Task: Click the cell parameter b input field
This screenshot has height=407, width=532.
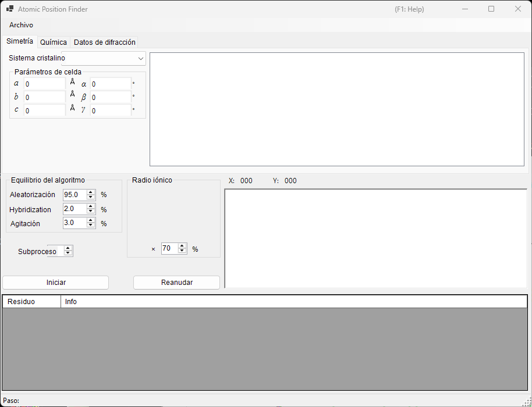Action: click(x=44, y=97)
